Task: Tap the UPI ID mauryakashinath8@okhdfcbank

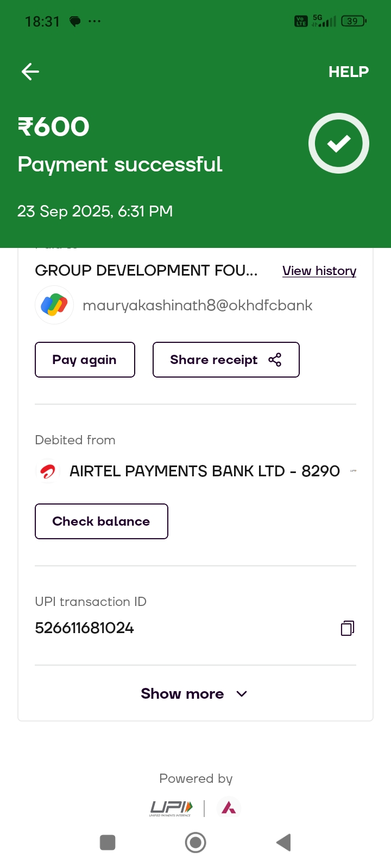Action: click(197, 305)
